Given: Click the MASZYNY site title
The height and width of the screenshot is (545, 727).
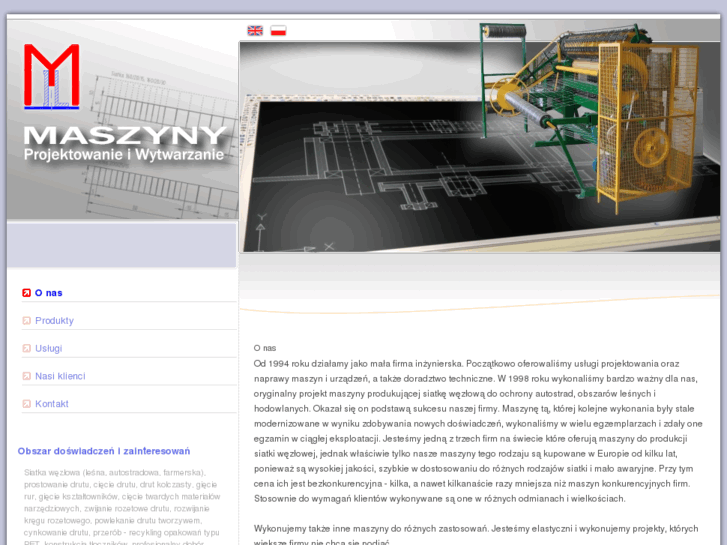Looking at the screenshot, I should pos(125,135).
